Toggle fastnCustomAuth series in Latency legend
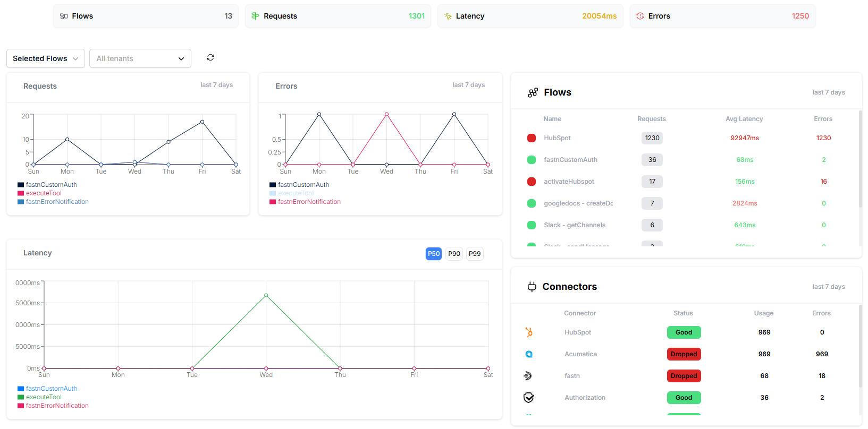The height and width of the screenshot is (429, 868). 48,389
